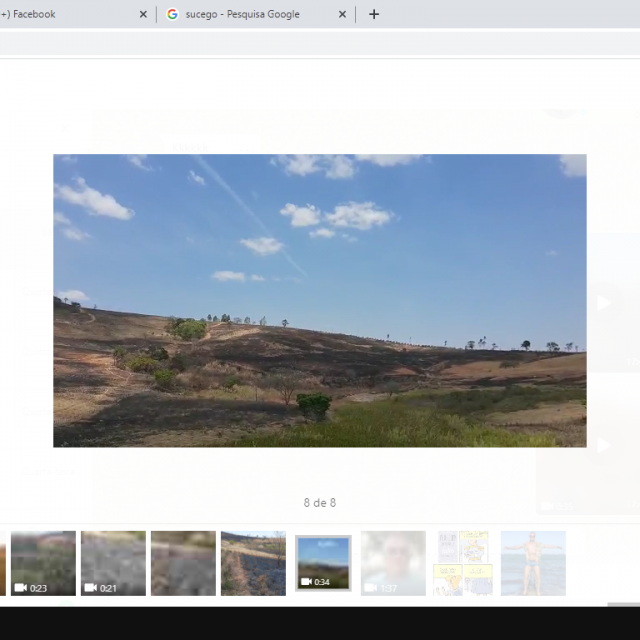The image size is (640, 640).
Task: Click the large burnt hillside video preview
Action: [319, 300]
